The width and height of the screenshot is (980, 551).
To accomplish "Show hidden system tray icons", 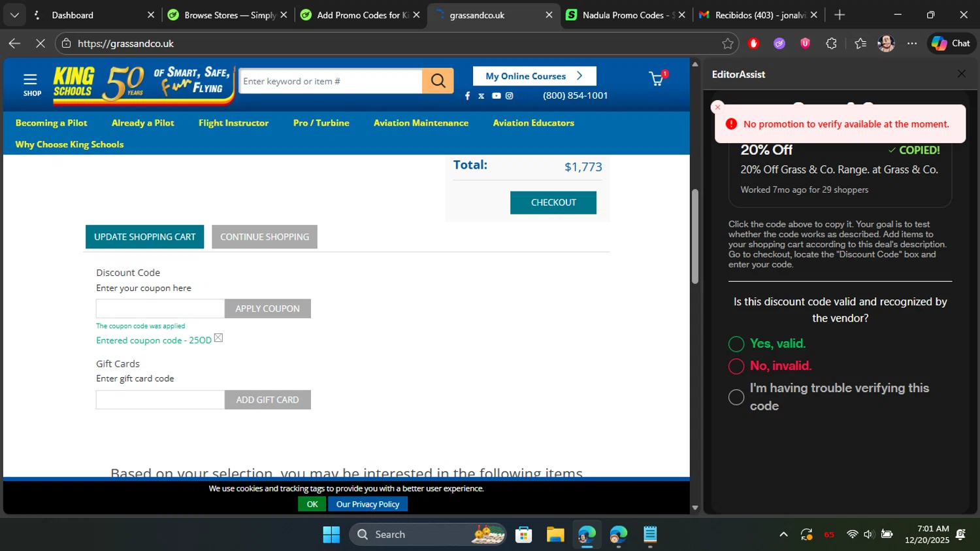I will 783,535.
